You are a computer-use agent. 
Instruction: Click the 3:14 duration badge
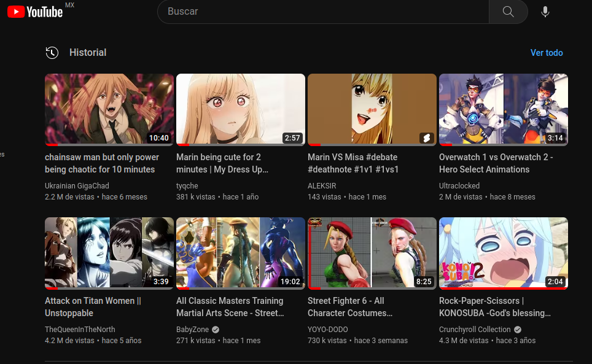point(555,138)
